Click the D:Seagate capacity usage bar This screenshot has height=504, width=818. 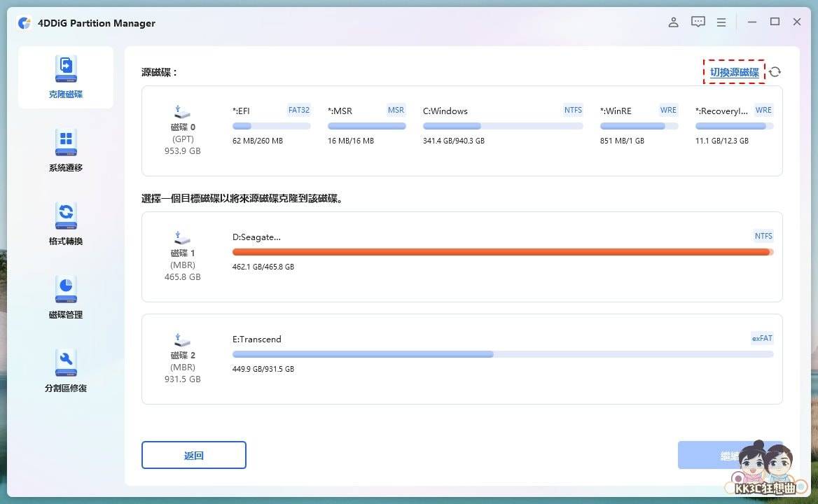click(501, 251)
